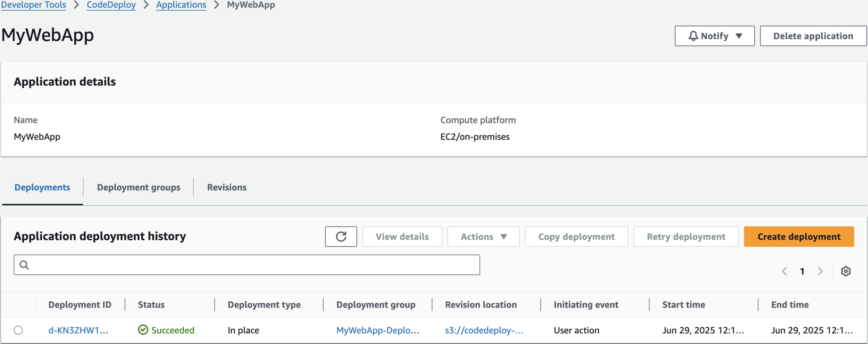Image resolution: width=868 pixels, height=344 pixels.
Task: Go to previous page chevron
Action: pos(784,271)
